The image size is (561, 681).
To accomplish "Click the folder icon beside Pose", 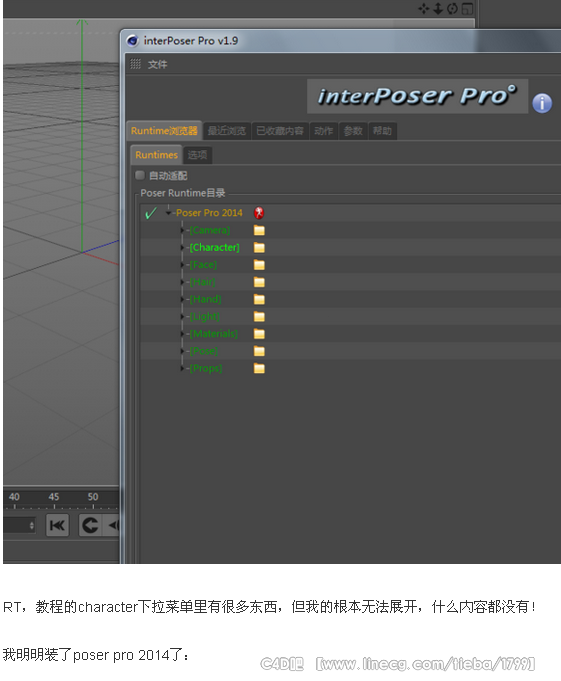I will 259,351.
